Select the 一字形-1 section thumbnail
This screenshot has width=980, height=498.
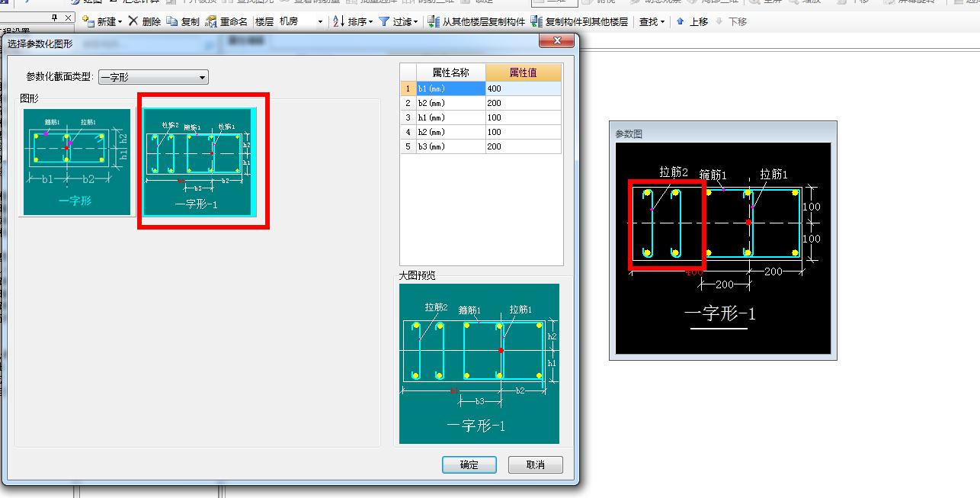click(200, 162)
